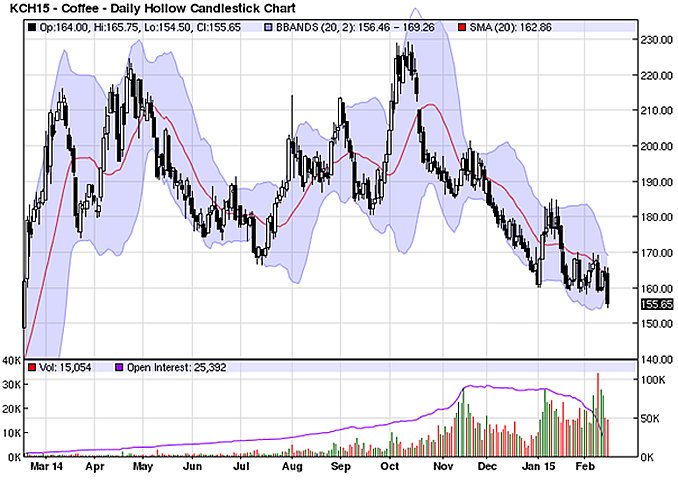This screenshot has height=496, width=678.
Task: Click the 230.00 price axis label
Action: 657,40
